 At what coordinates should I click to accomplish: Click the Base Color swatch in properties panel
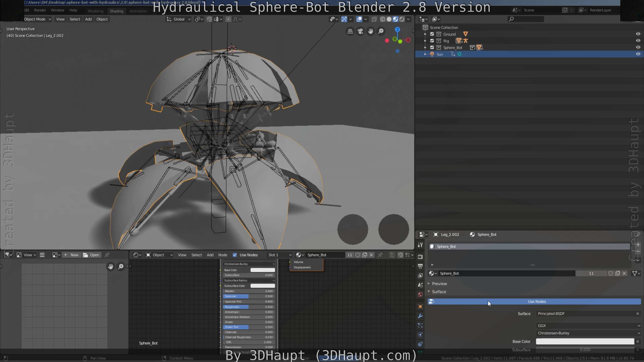click(585, 342)
